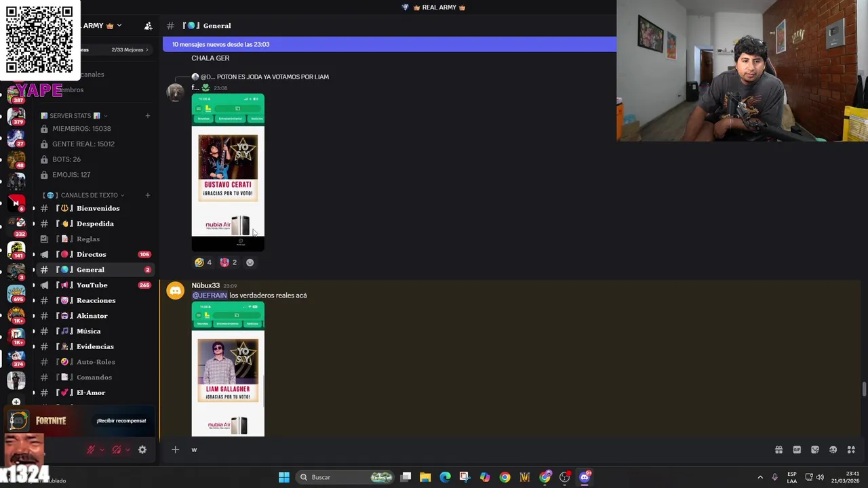Open the gift Nitro icon in message bar

[778, 449]
